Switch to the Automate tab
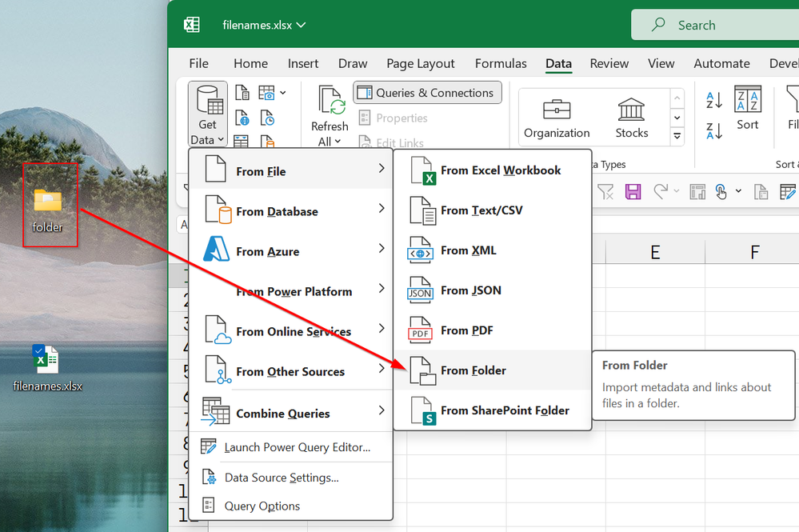This screenshot has width=799, height=532. click(x=721, y=63)
